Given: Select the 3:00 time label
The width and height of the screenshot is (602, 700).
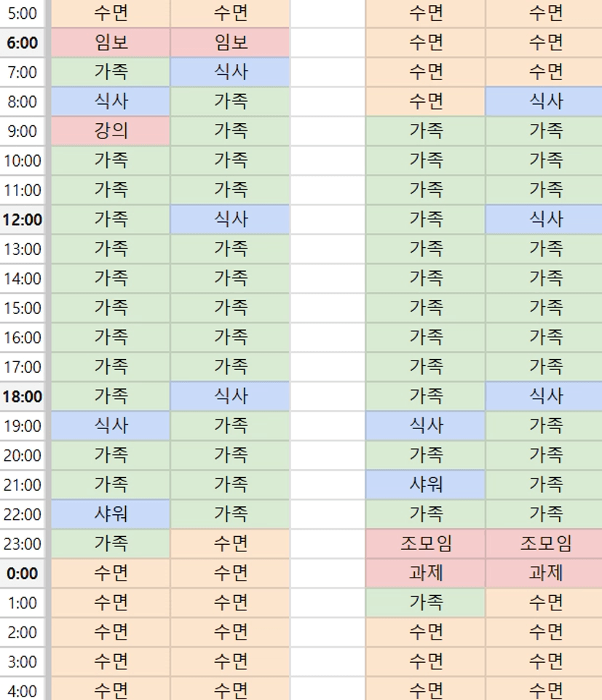Looking at the screenshot, I should tap(23, 661).
